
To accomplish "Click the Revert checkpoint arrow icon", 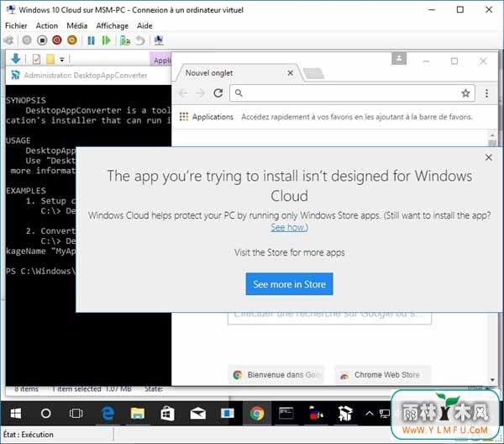I will [140, 40].
